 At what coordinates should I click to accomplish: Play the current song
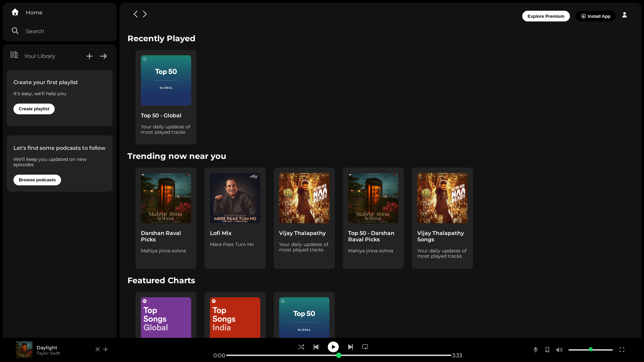tap(333, 347)
